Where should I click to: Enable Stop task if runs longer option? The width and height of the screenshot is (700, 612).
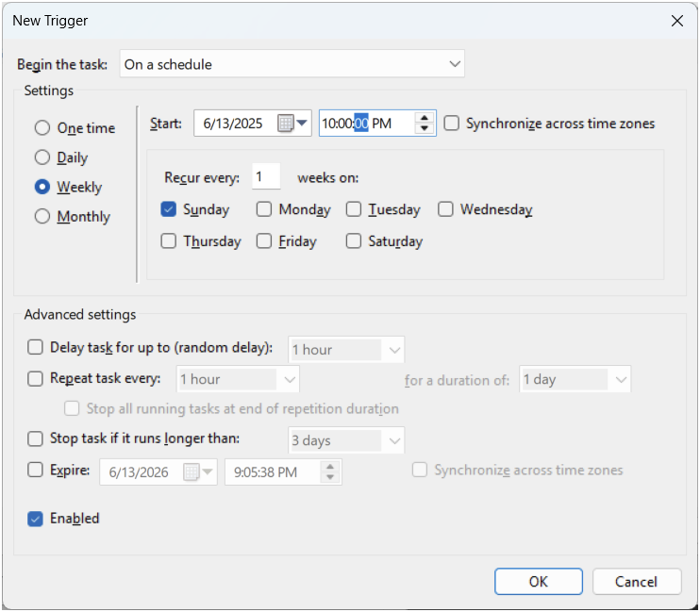pyautogui.click(x=35, y=438)
